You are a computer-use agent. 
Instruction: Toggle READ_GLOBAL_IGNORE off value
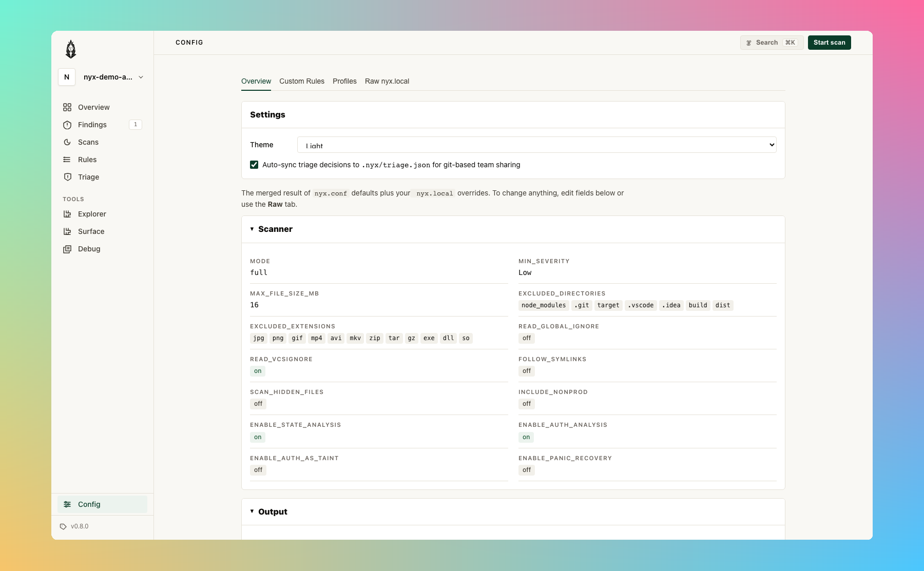pyautogui.click(x=527, y=338)
